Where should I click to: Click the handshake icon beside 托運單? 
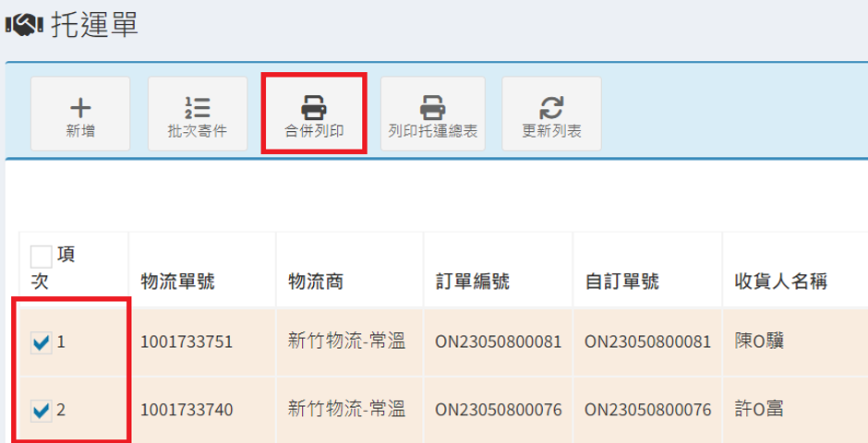click(25, 26)
